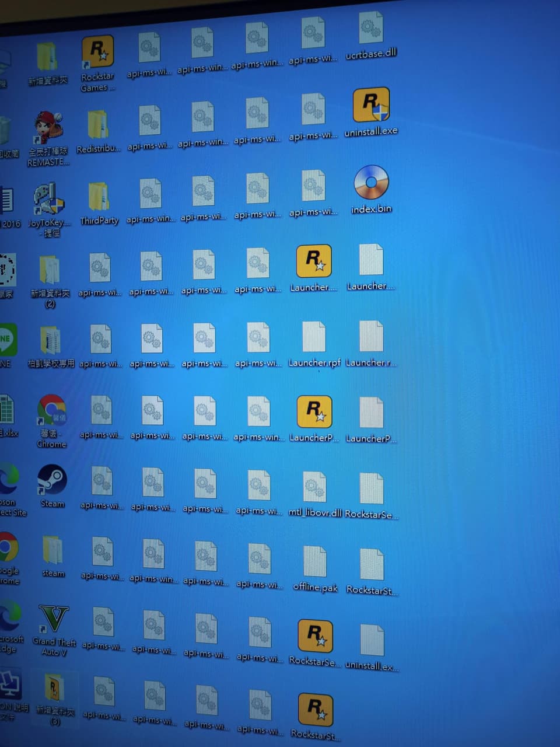
Task: Select the Launcher Rockstar executable beside index.bin row
Action: pyautogui.click(x=314, y=261)
